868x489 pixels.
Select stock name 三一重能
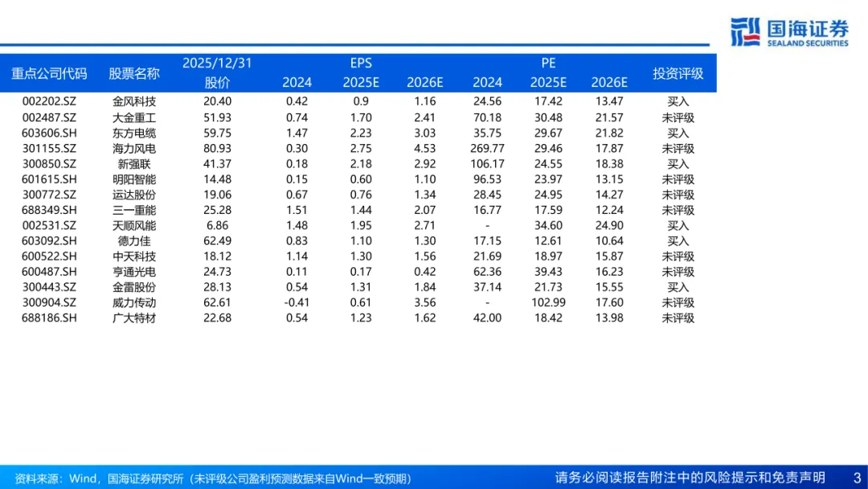pyautogui.click(x=134, y=211)
